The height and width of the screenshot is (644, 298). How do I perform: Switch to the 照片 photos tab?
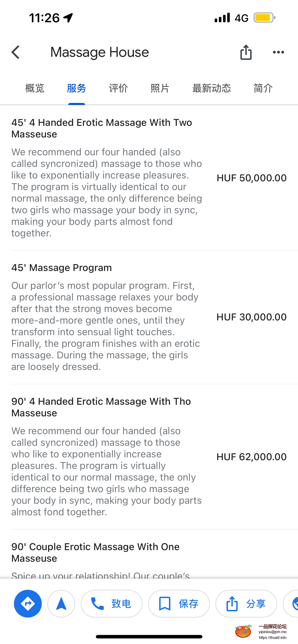[x=160, y=88]
